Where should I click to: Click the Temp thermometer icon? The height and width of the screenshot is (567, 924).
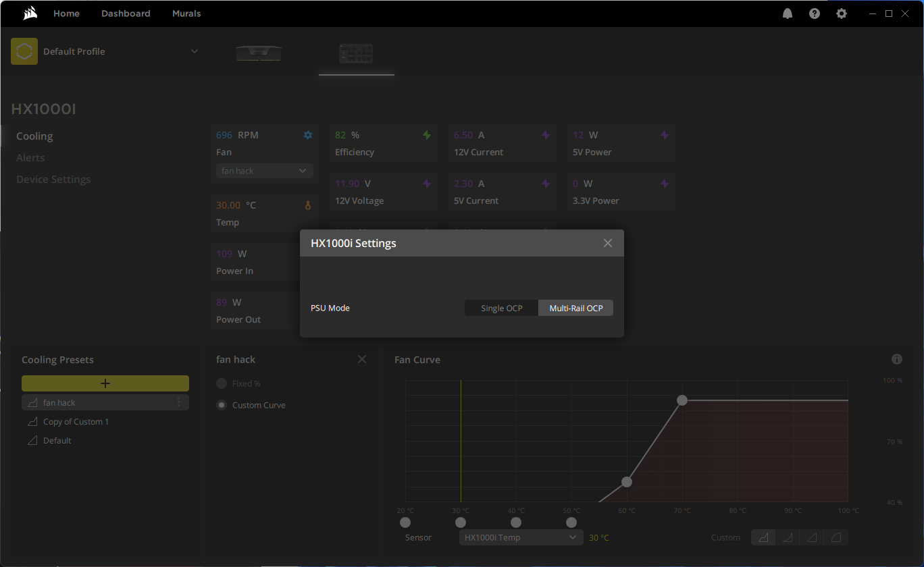[x=308, y=205]
